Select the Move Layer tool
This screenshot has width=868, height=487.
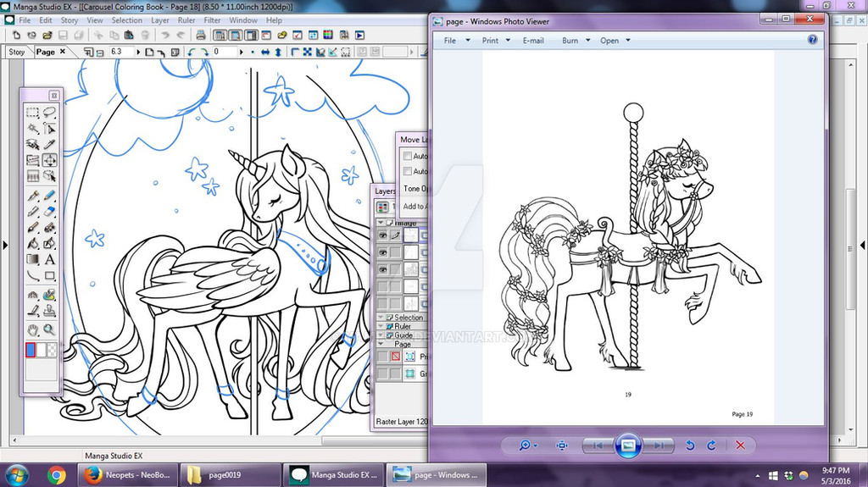(x=49, y=160)
